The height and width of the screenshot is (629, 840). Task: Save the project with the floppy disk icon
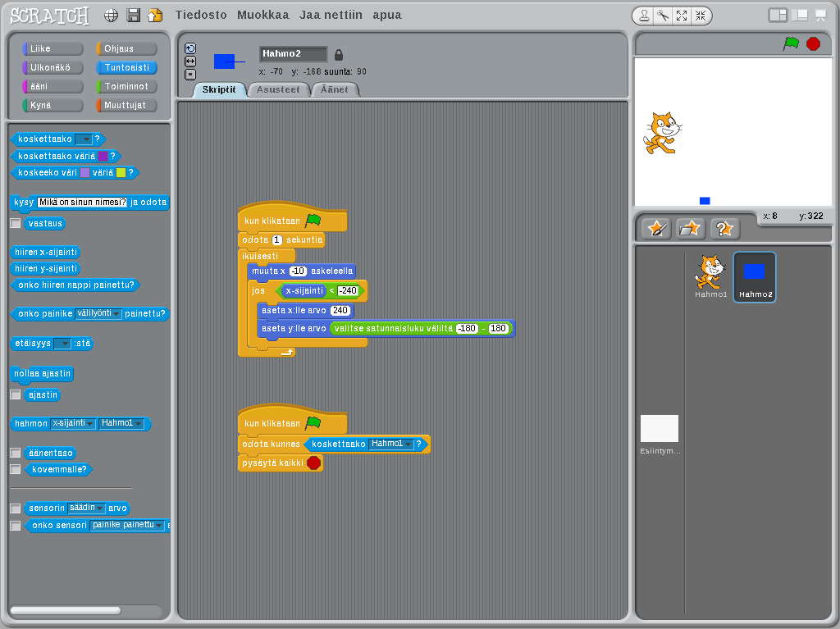tap(133, 16)
